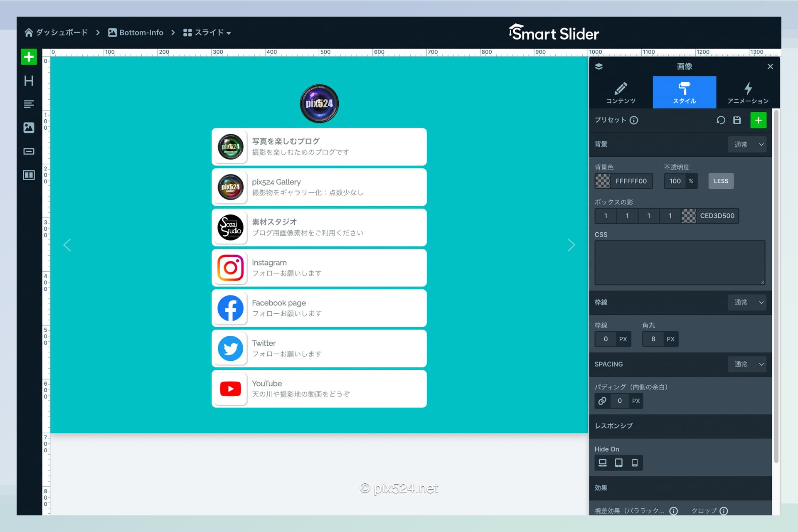Click the undo preset icon
Screen dimensions: 798x532
[x=720, y=120]
